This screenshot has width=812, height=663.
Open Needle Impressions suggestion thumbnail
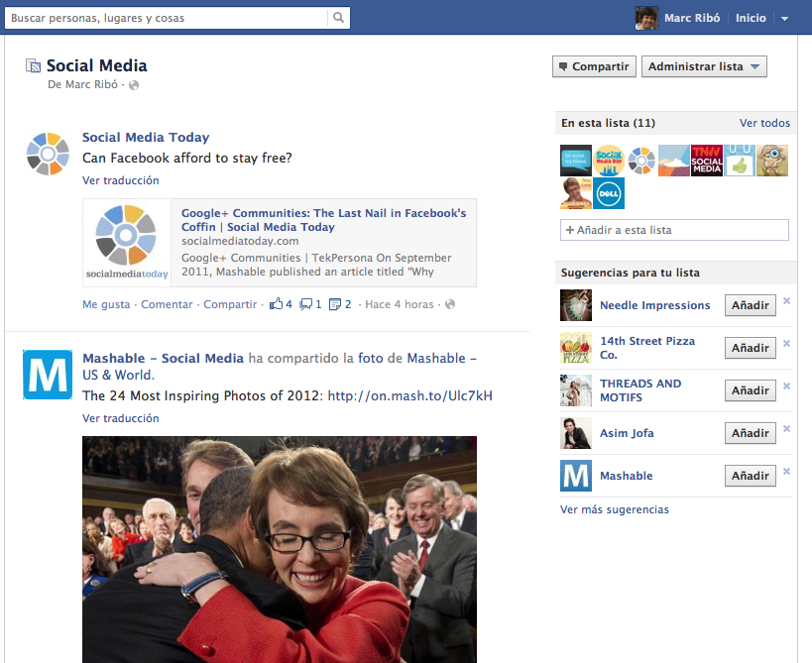coord(576,305)
